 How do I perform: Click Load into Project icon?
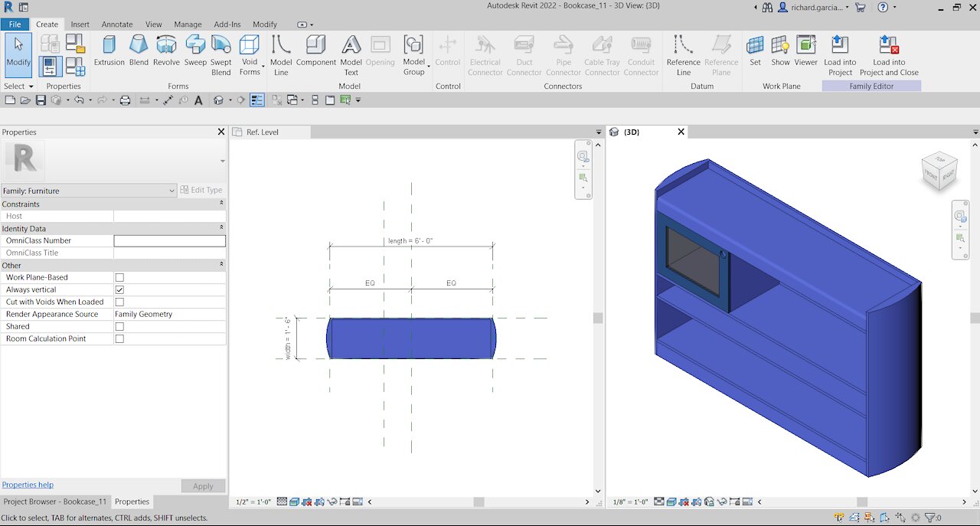pyautogui.click(x=840, y=55)
